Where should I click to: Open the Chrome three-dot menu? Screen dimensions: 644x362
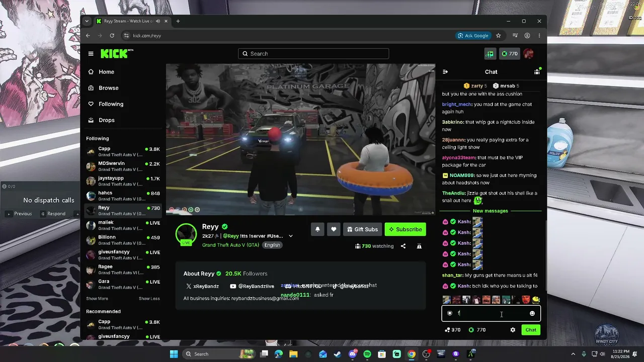[539, 36]
